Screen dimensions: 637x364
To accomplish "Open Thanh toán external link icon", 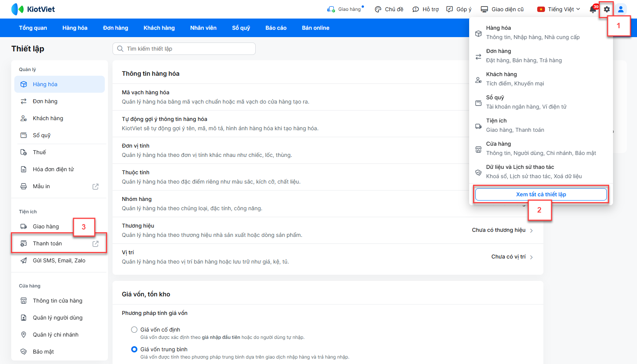I will point(96,244).
